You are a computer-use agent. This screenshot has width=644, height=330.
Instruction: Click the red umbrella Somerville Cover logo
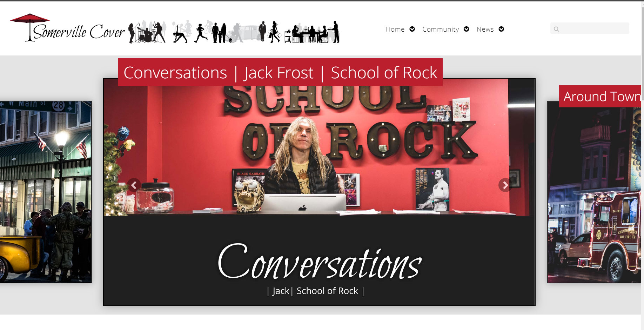tap(67, 29)
